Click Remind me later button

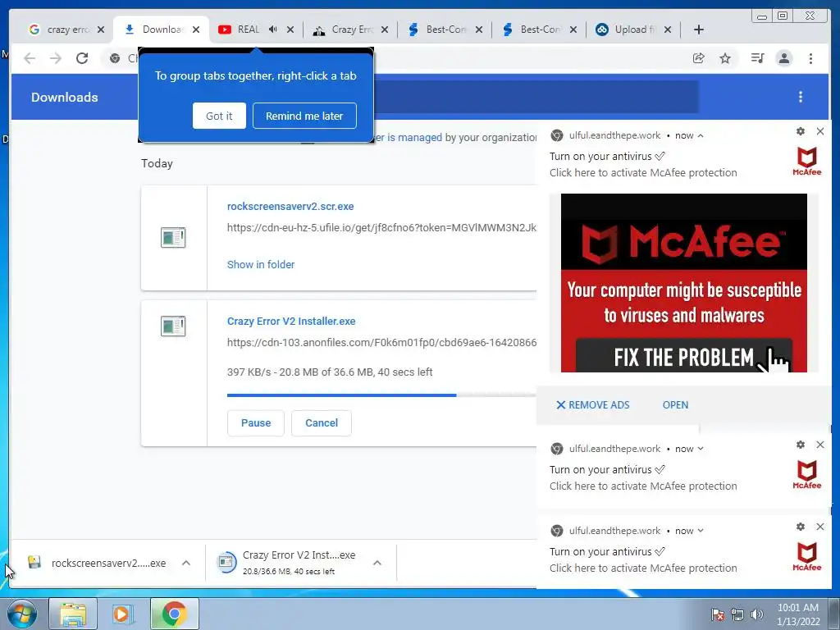[x=304, y=116]
